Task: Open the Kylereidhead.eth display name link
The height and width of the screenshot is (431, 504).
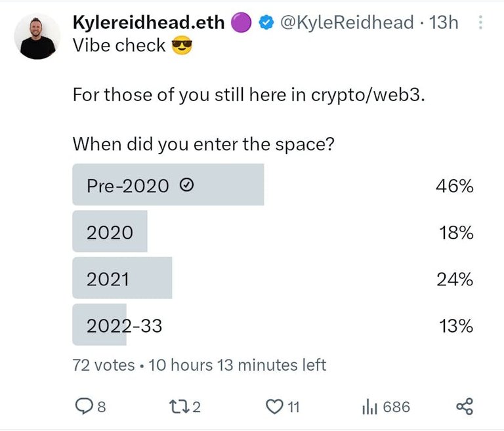Action: pyautogui.click(x=148, y=22)
